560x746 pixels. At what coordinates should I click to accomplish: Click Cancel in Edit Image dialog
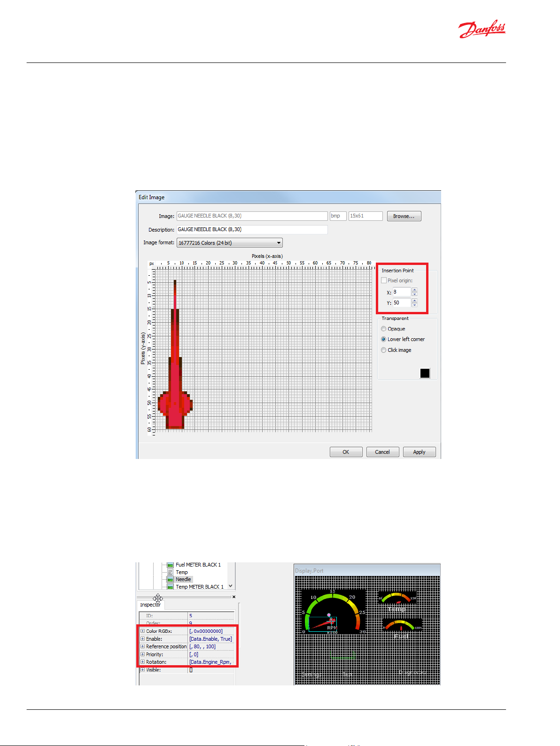(x=382, y=452)
